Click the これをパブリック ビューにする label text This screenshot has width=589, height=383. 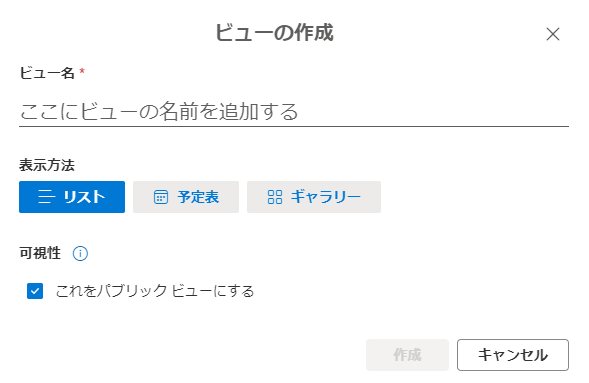[155, 291]
